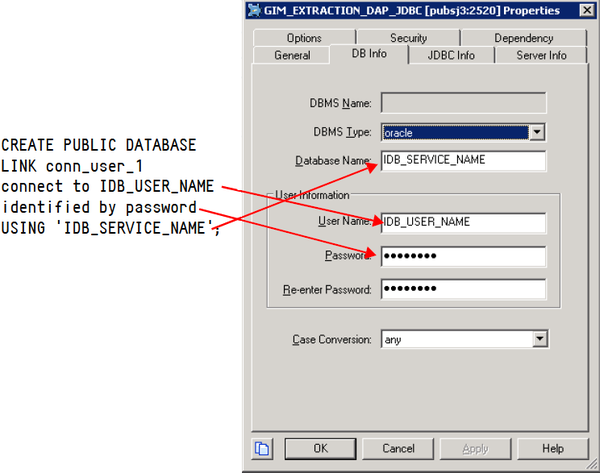Focus the Database Name input field
The image size is (600, 473).
pos(463,161)
